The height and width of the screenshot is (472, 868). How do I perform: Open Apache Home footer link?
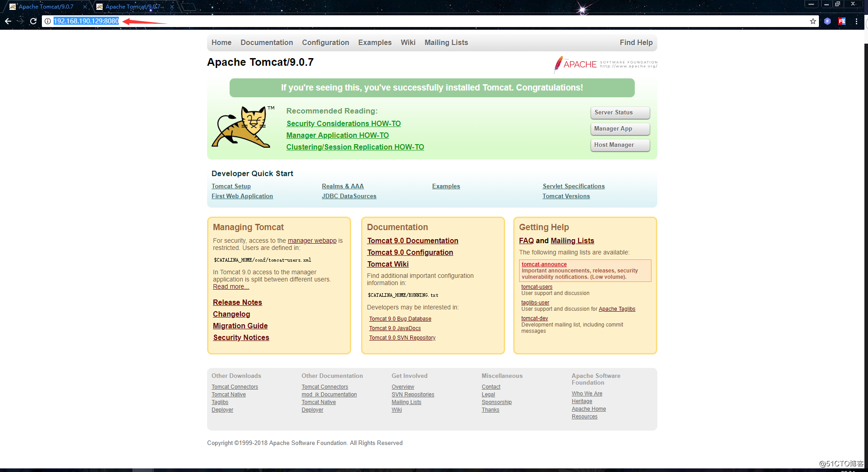click(x=589, y=409)
